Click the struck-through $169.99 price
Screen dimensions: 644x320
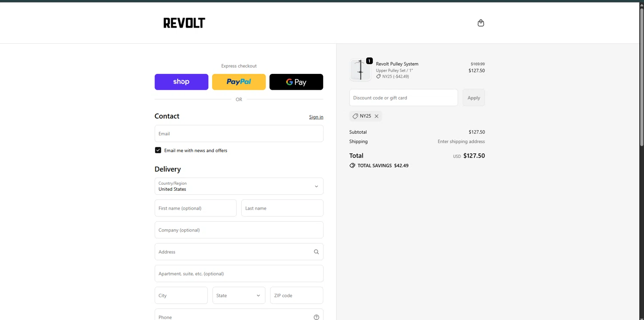(477, 64)
